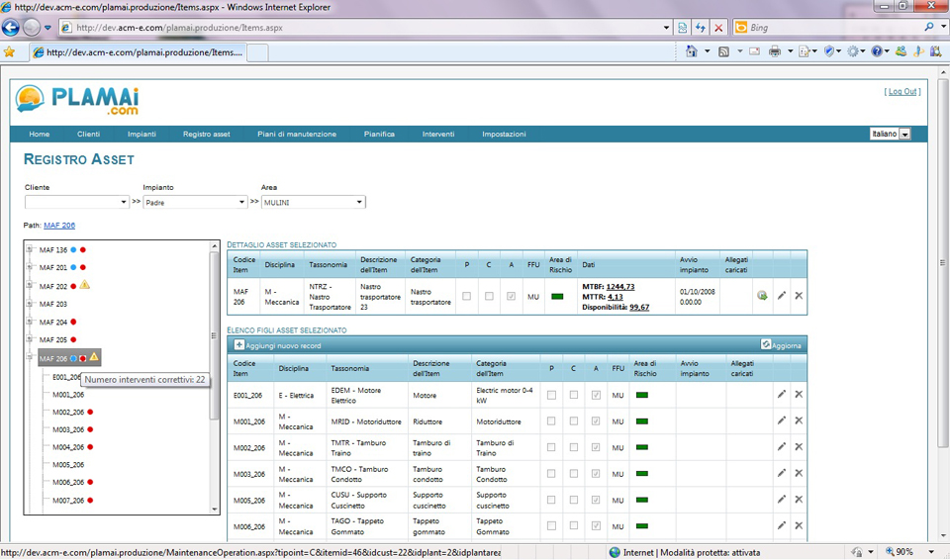Screen dimensions: 950x560
Task: Click the Disponibilità value 99,67 link
Action: click(639, 308)
